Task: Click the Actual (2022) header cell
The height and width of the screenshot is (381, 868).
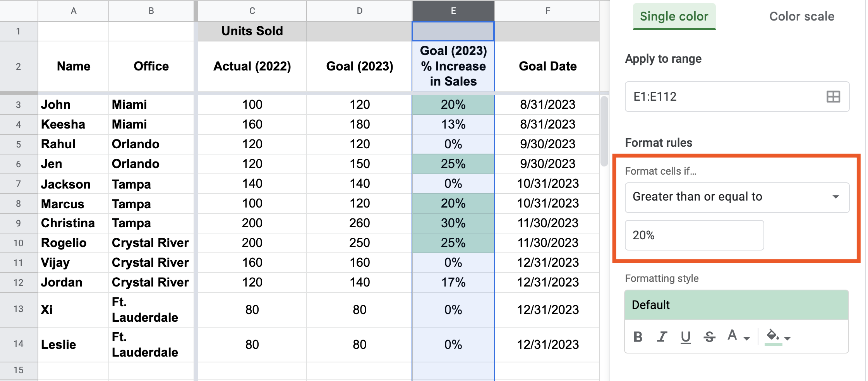Action: [252, 66]
